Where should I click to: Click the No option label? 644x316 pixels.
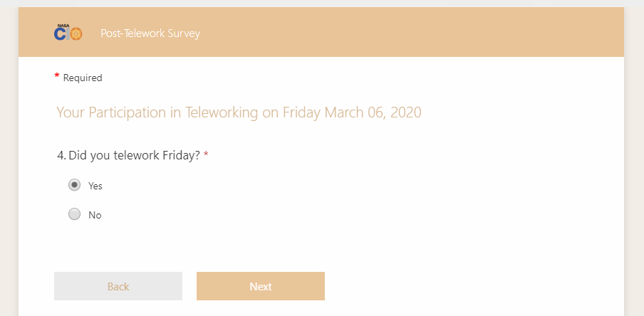[95, 215]
